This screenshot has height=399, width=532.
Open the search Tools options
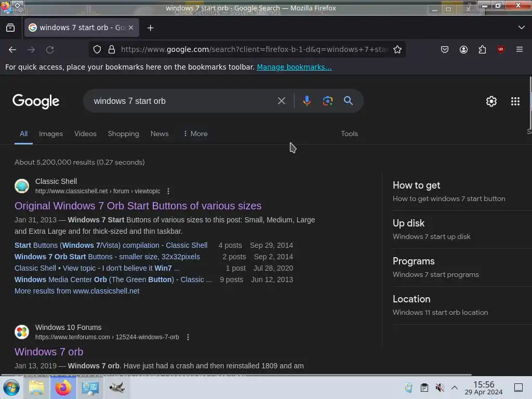(350, 134)
